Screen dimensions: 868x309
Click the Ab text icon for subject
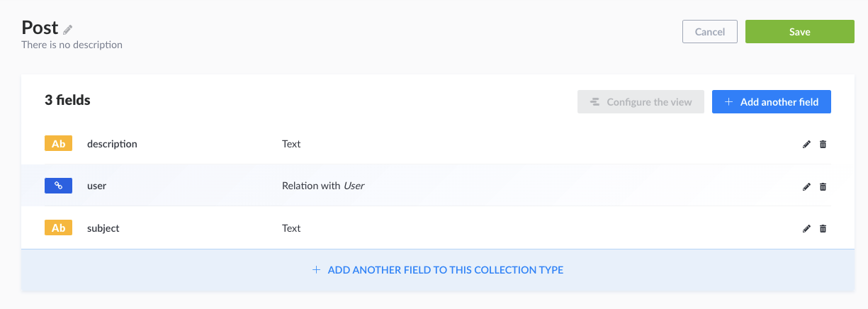58,228
